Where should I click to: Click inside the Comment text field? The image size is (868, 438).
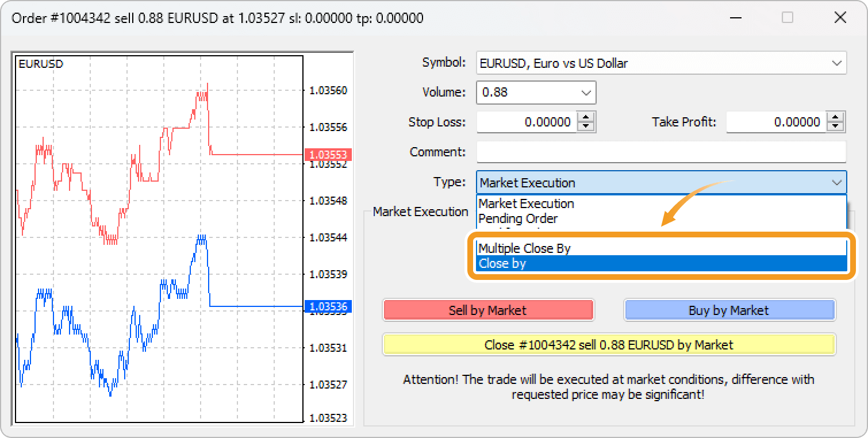[661, 152]
